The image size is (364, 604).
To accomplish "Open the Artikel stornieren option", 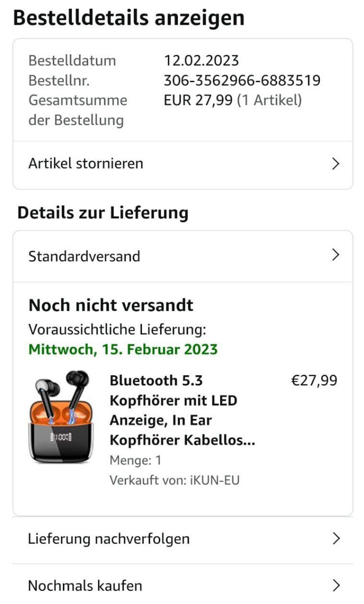I will coord(183,164).
